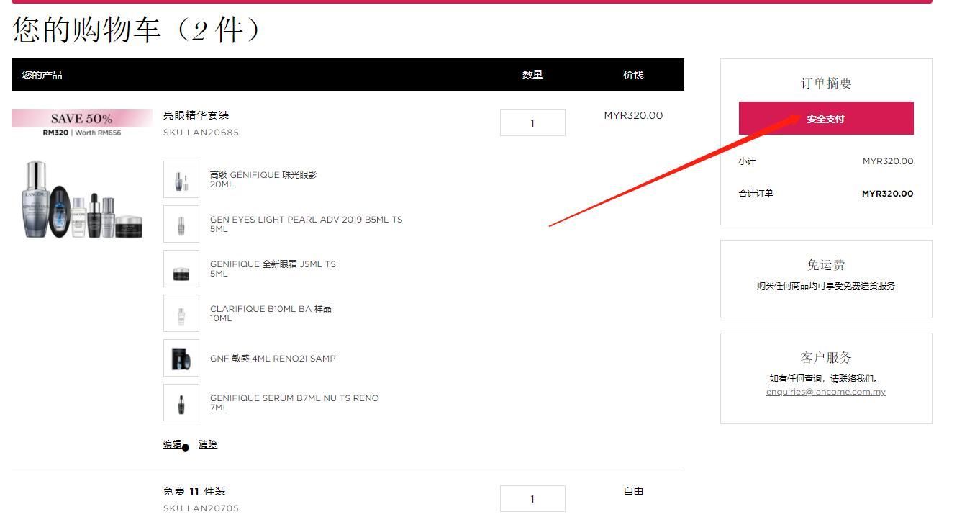Select text GENIFIQUE SERUM B7ML NU TS RENO
Image resolution: width=980 pixels, height=525 pixels.
pyautogui.click(x=294, y=398)
